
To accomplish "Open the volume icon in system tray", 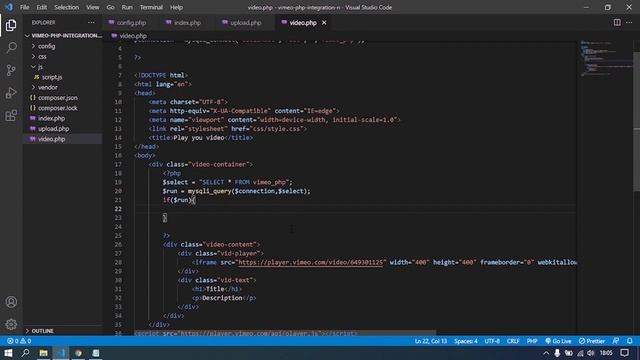I will tap(591, 353).
